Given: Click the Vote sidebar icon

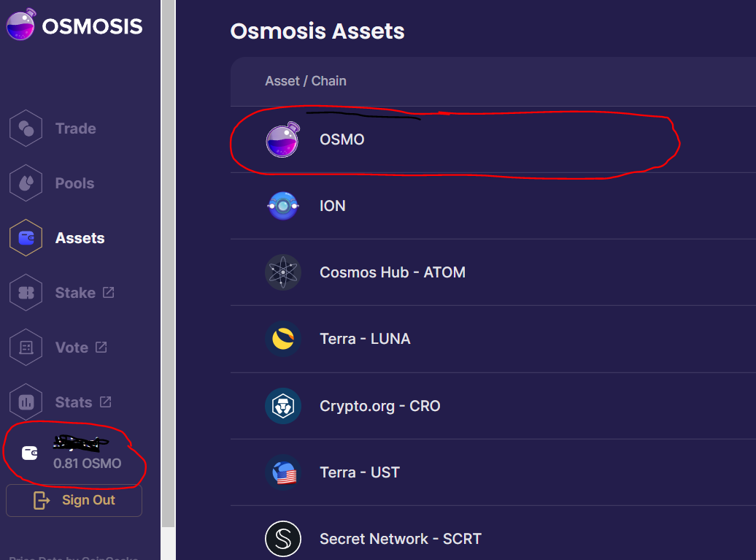Looking at the screenshot, I should 26,348.
